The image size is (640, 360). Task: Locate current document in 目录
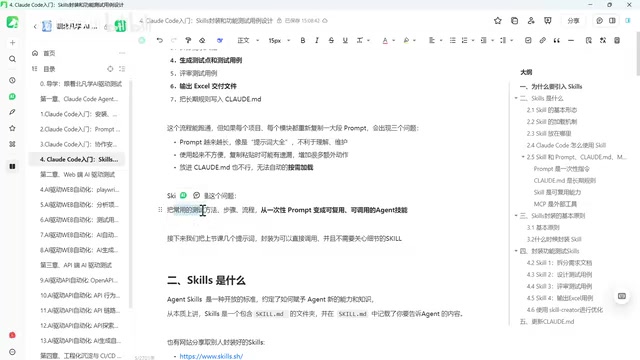tap(110, 69)
